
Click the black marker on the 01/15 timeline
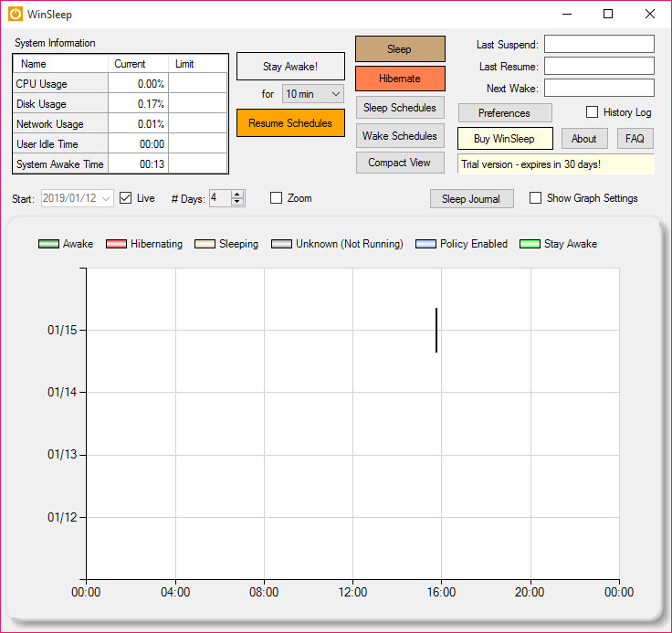click(436, 331)
